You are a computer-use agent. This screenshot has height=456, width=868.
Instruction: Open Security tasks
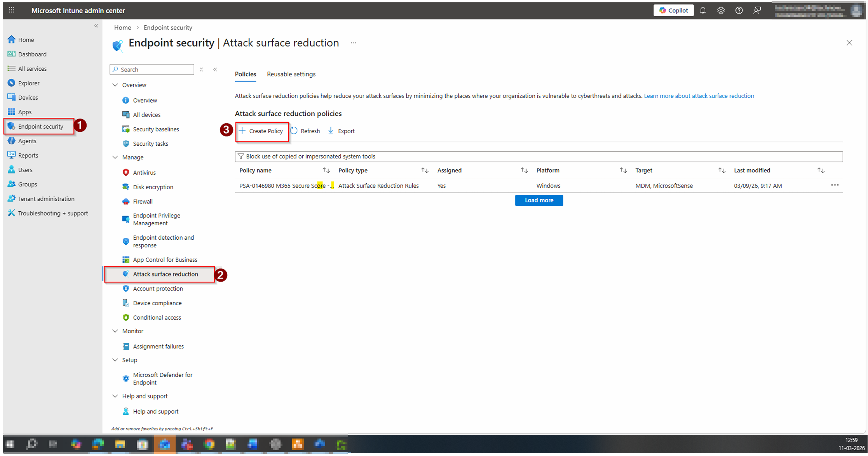tap(145, 144)
